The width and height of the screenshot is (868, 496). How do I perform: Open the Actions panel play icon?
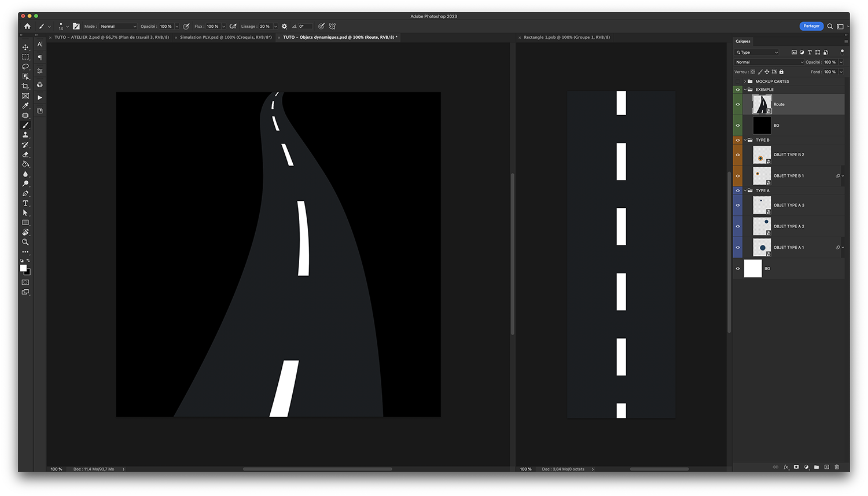coord(40,97)
